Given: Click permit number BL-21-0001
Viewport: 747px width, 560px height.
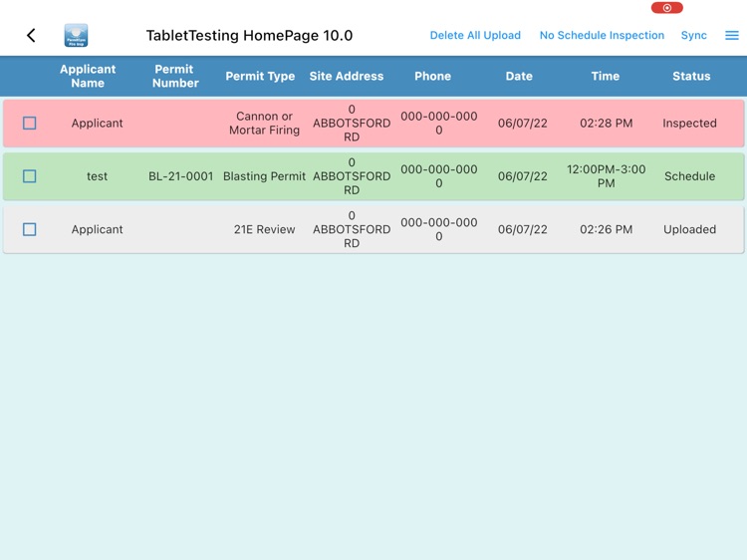Looking at the screenshot, I should 180,176.
